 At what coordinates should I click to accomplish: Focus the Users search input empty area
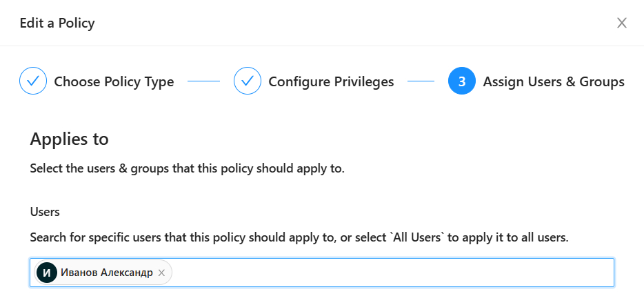(x=386, y=273)
